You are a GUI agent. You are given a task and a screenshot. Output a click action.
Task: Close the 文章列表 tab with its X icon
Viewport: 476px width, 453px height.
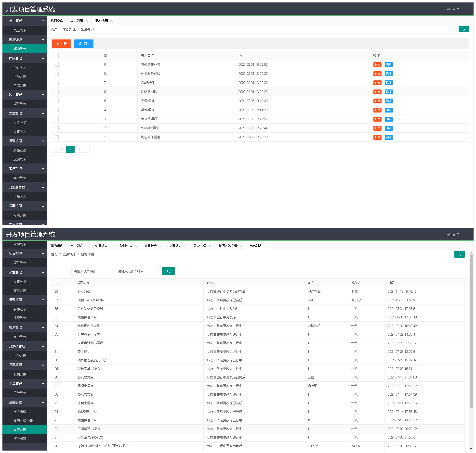coord(185,246)
